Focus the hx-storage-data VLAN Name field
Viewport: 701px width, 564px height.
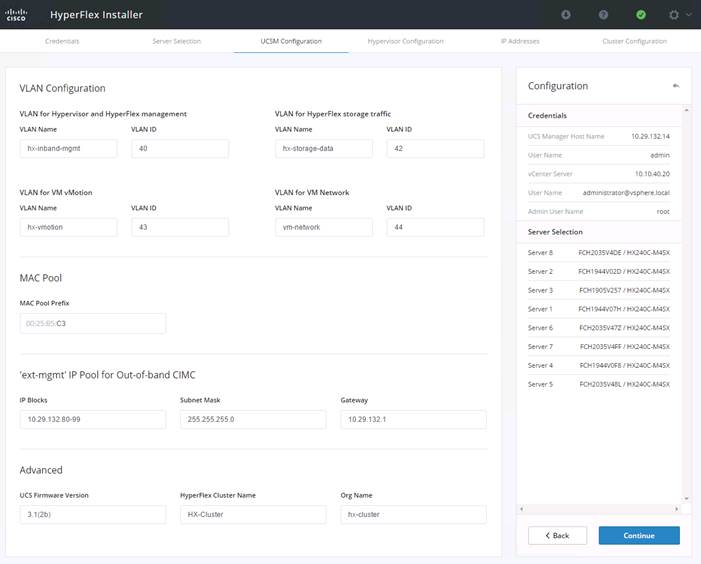[x=324, y=148]
